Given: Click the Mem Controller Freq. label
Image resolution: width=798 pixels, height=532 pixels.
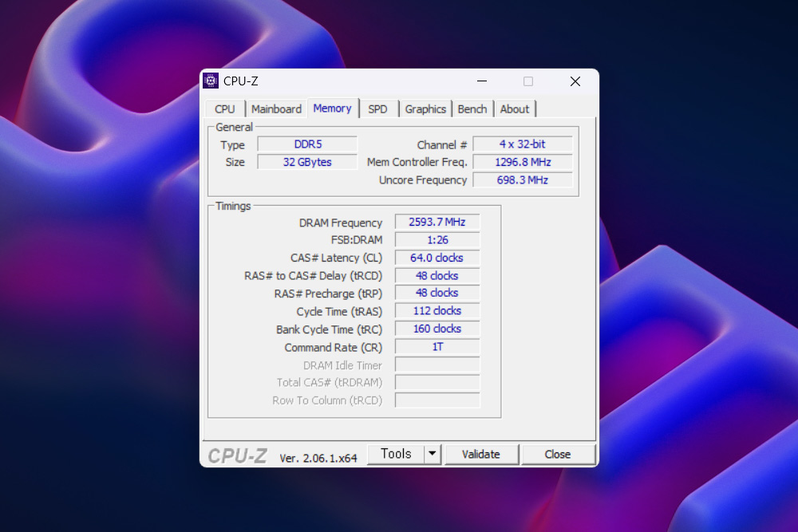Looking at the screenshot, I should pos(417,162).
